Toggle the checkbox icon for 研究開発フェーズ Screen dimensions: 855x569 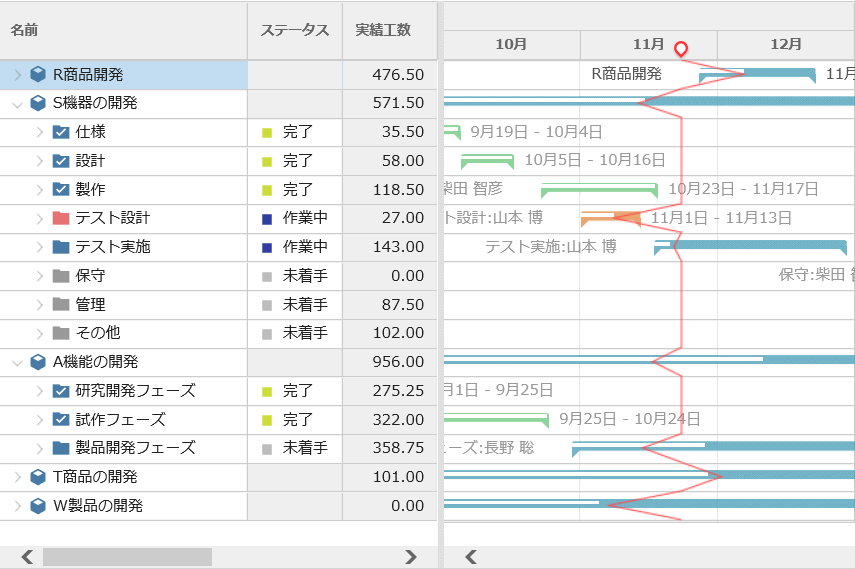(61, 391)
